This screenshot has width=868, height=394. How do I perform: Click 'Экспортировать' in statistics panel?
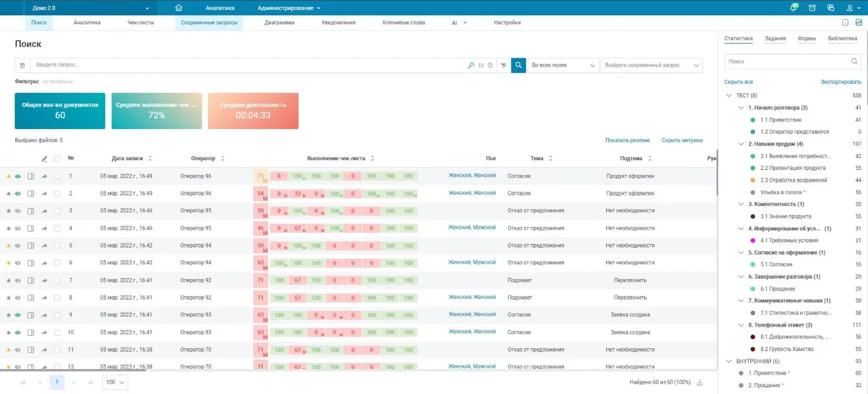pos(841,82)
